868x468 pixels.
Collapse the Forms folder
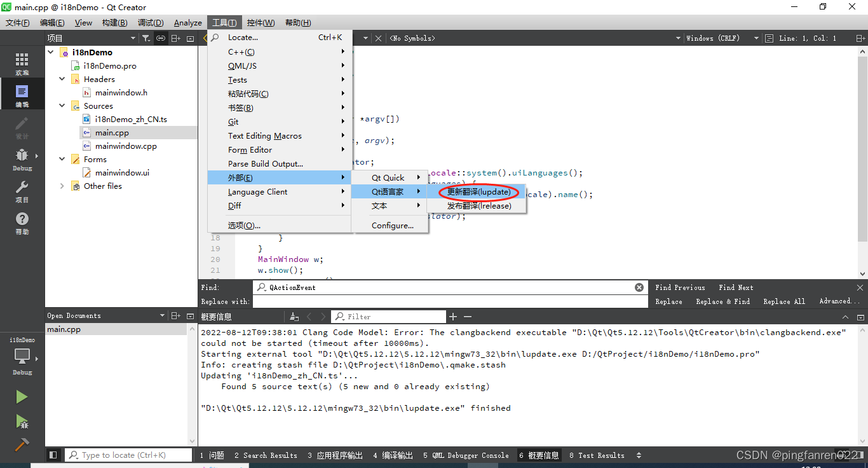62,159
